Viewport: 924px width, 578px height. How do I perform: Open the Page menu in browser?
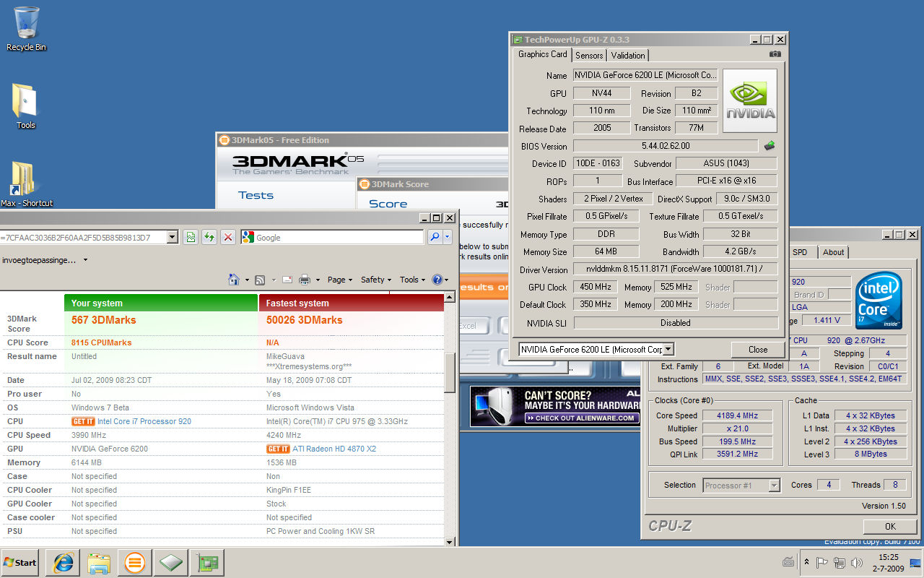[x=339, y=280]
